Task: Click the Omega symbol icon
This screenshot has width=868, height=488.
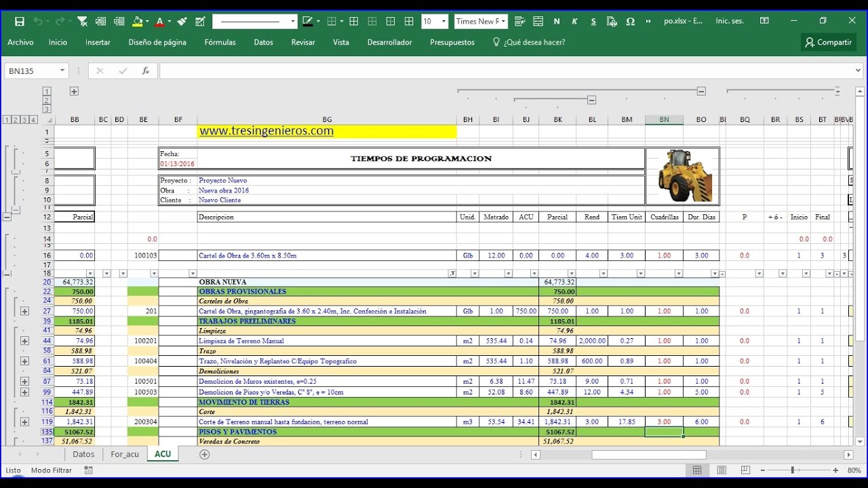Action: coord(631,21)
